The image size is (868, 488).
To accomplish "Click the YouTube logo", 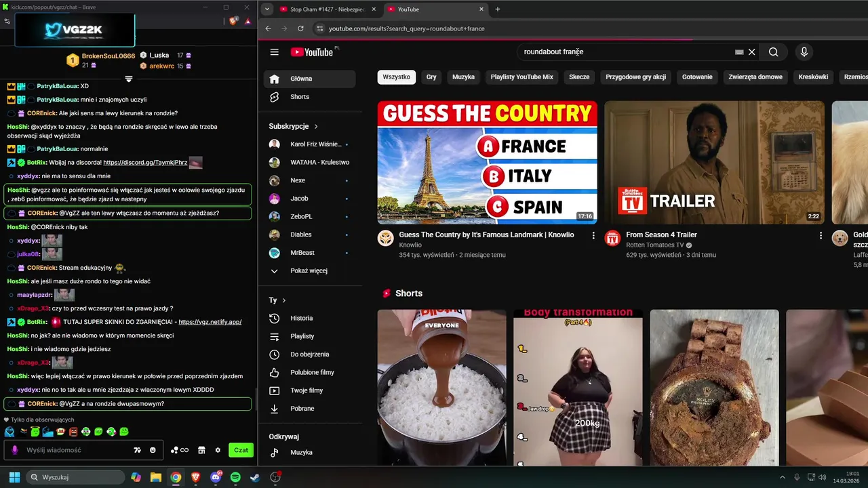I will pos(312,52).
